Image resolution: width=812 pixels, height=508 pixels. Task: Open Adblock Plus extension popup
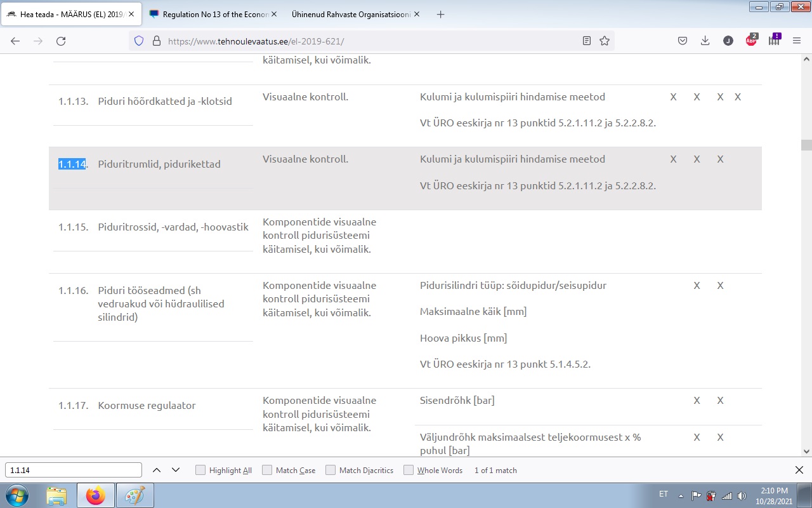[751, 41]
